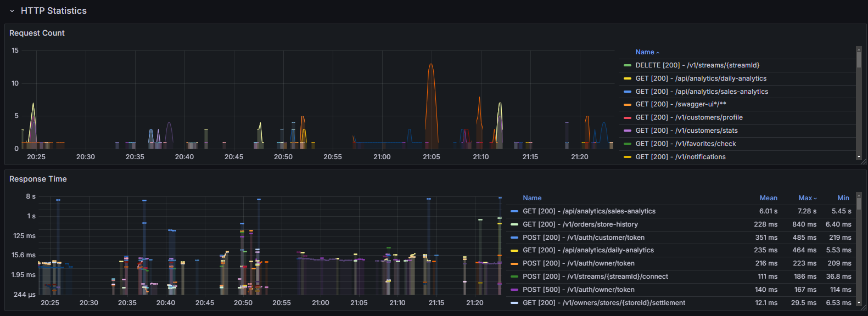Open swatch for stores settlement series
The height and width of the screenshot is (316, 868).
click(x=514, y=303)
